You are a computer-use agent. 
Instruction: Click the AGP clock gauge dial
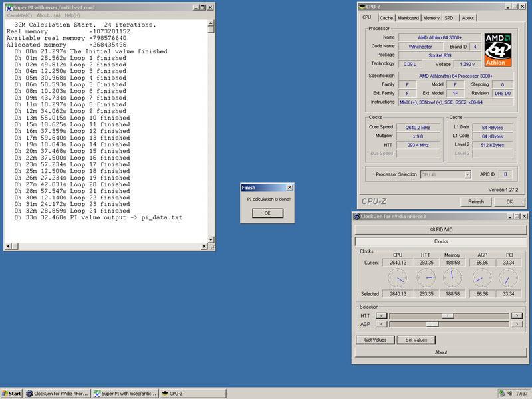[x=482, y=278]
